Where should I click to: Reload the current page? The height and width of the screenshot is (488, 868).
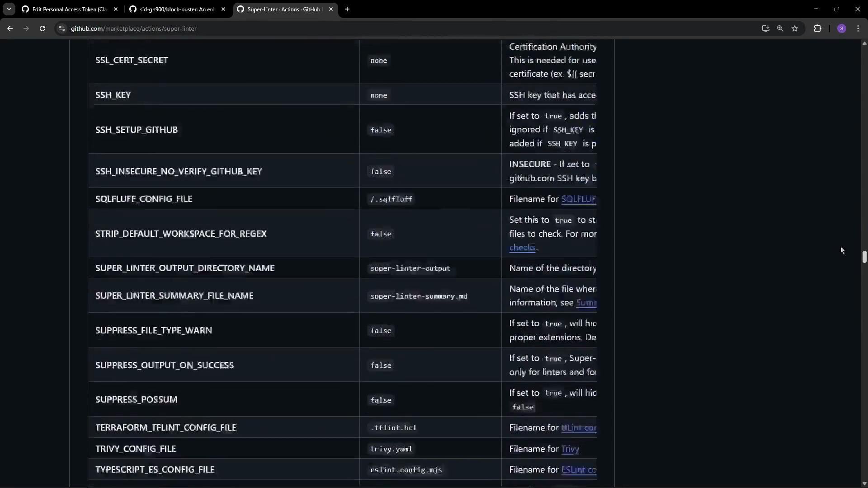[42, 28]
